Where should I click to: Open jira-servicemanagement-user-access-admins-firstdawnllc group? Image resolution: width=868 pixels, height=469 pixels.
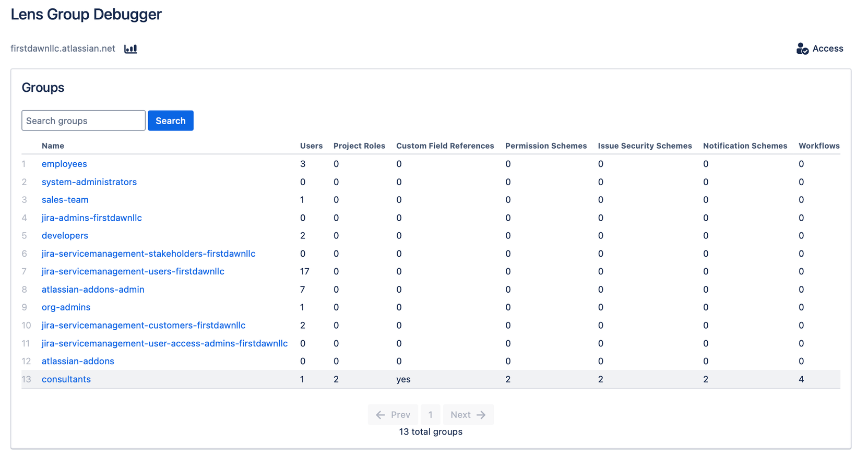165,343
